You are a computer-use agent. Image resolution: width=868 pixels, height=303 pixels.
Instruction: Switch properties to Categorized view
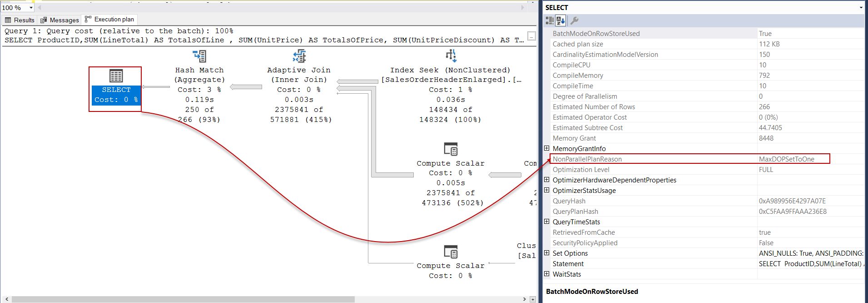(x=550, y=20)
